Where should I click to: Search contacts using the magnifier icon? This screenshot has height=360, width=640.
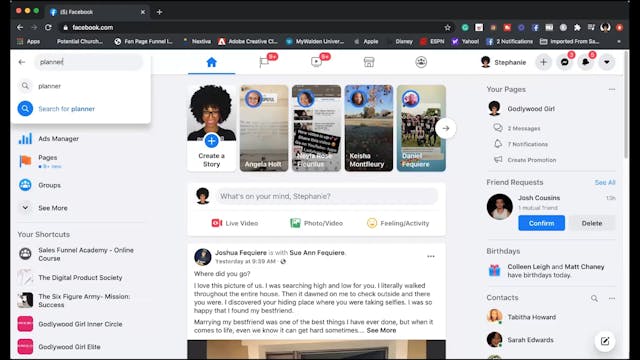click(x=594, y=298)
